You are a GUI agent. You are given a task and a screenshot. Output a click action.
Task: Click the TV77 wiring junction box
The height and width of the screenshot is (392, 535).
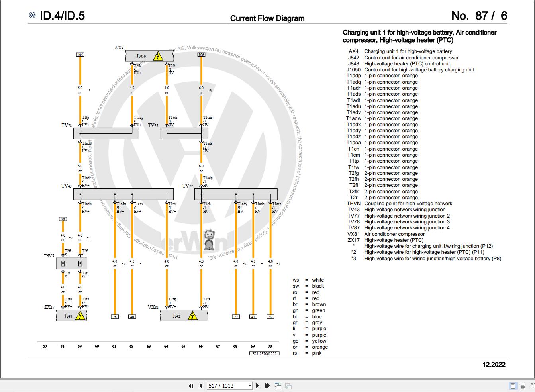(236, 194)
